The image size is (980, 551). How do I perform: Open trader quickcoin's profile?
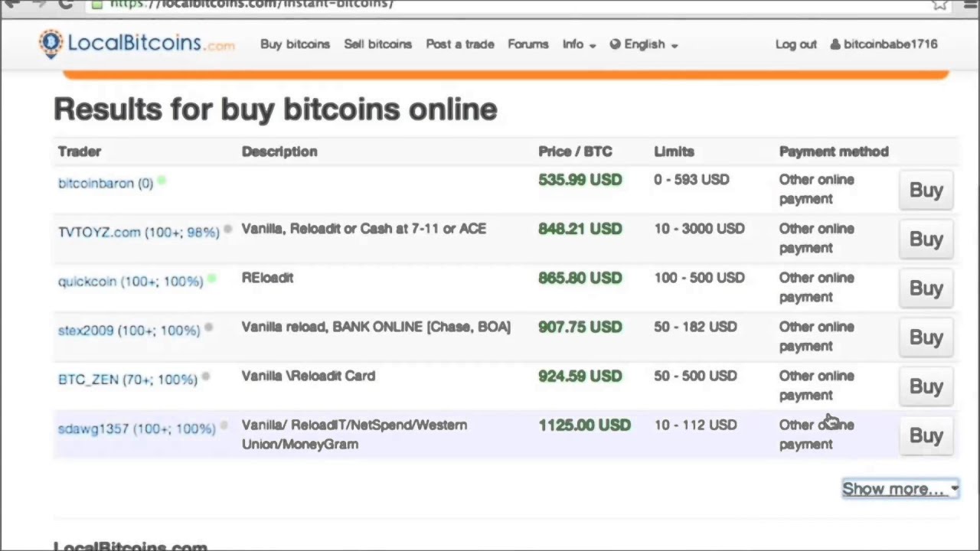point(130,282)
